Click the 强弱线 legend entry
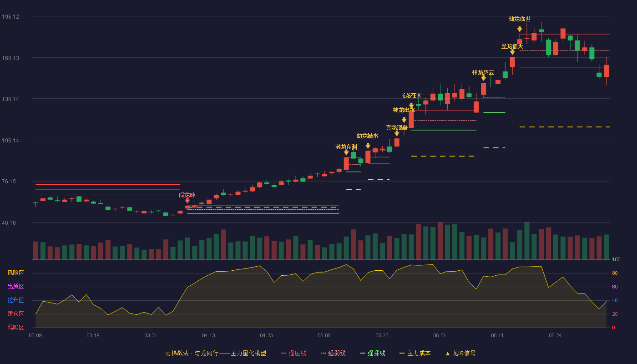The height and width of the screenshot is (364, 637). (333, 353)
